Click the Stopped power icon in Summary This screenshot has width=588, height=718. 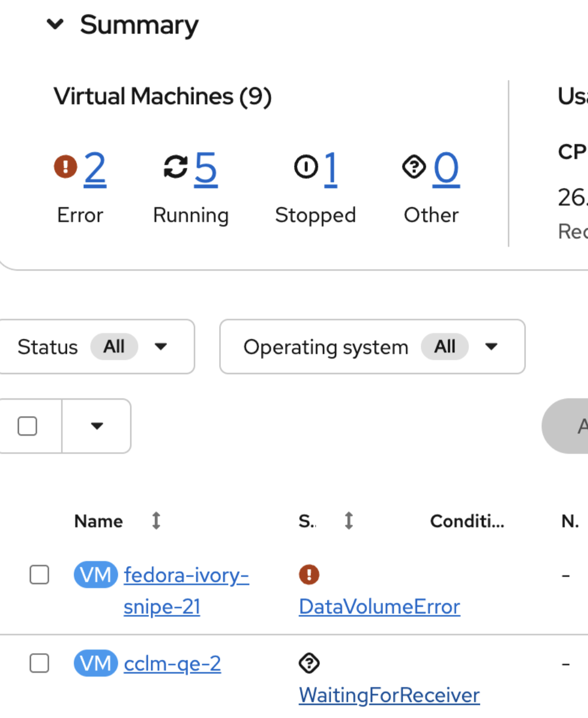coord(306,167)
